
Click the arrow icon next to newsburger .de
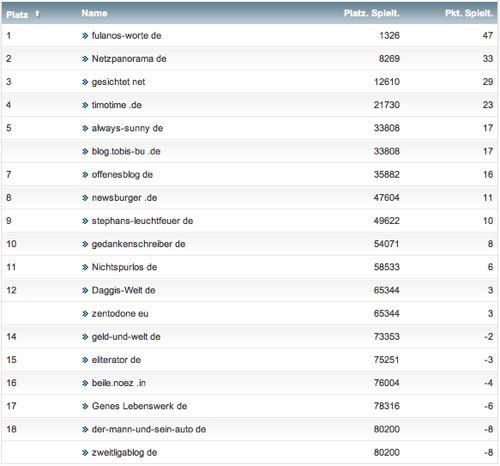point(85,198)
